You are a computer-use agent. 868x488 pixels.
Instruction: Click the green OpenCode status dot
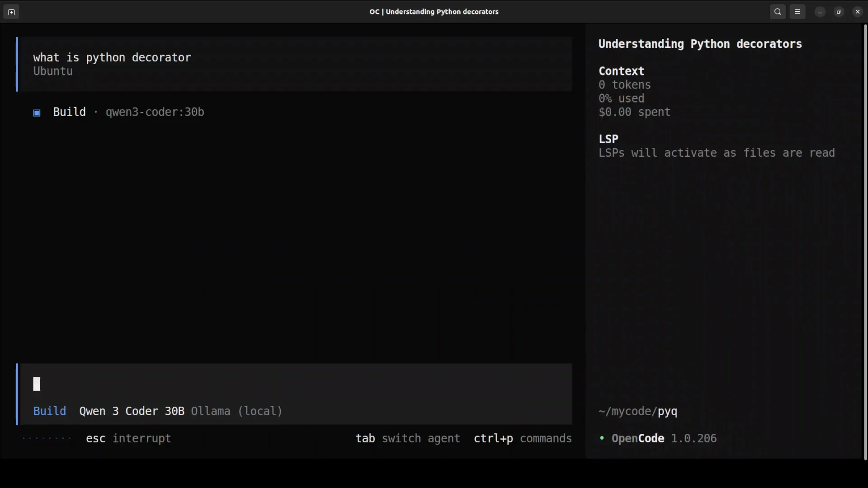(602, 438)
